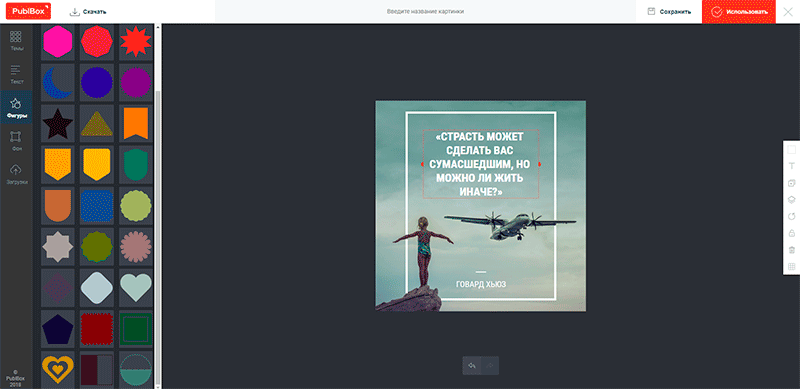Toggle the grid icon in right toolbar
The height and width of the screenshot is (389, 800).
point(792,266)
